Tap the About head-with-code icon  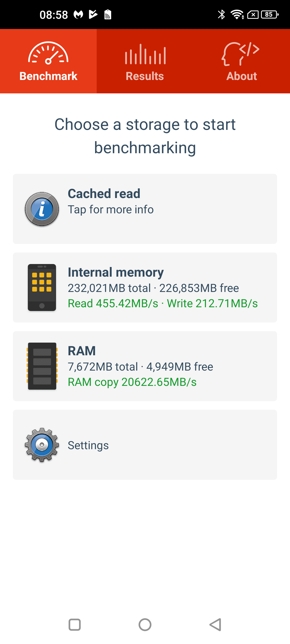pos(241,54)
